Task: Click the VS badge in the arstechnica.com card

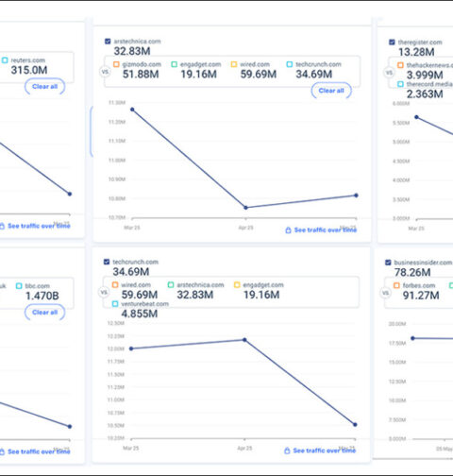Action: point(105,72)
